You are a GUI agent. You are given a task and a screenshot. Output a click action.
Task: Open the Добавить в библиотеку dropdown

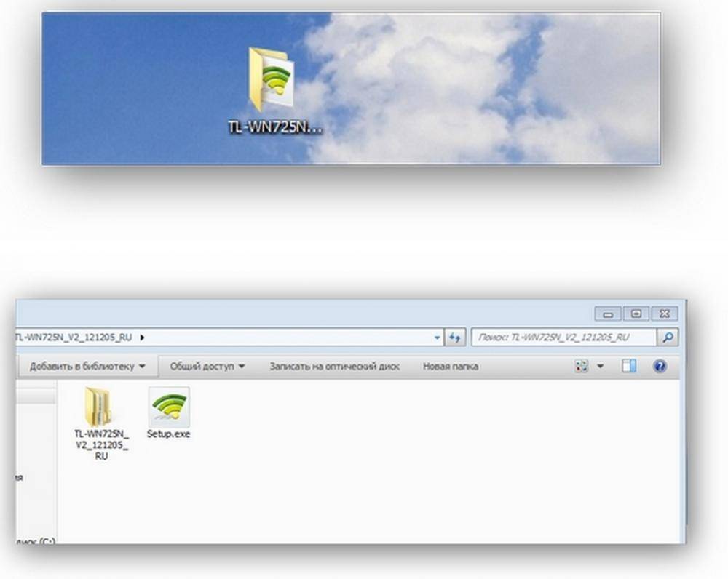(87, 367)
